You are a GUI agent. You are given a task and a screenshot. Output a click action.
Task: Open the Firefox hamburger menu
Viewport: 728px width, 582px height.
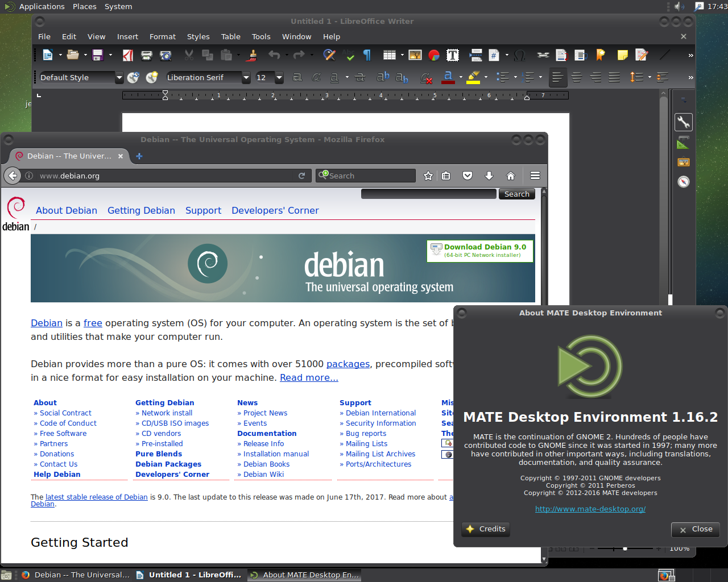click(x=535, y=176)
